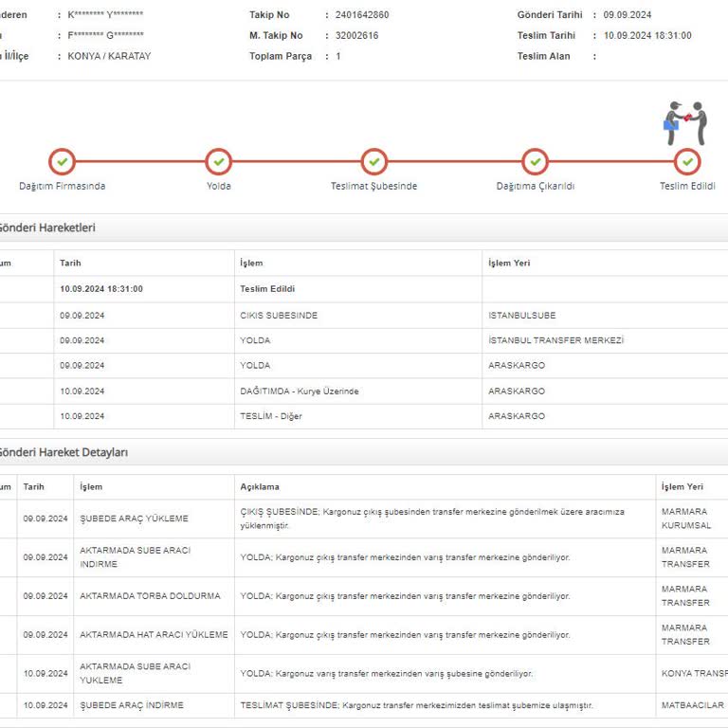This screenshot has width=728, height=728.
Task: Click the M. Takip No value 32002616
Action: click(x=356, y=35)
